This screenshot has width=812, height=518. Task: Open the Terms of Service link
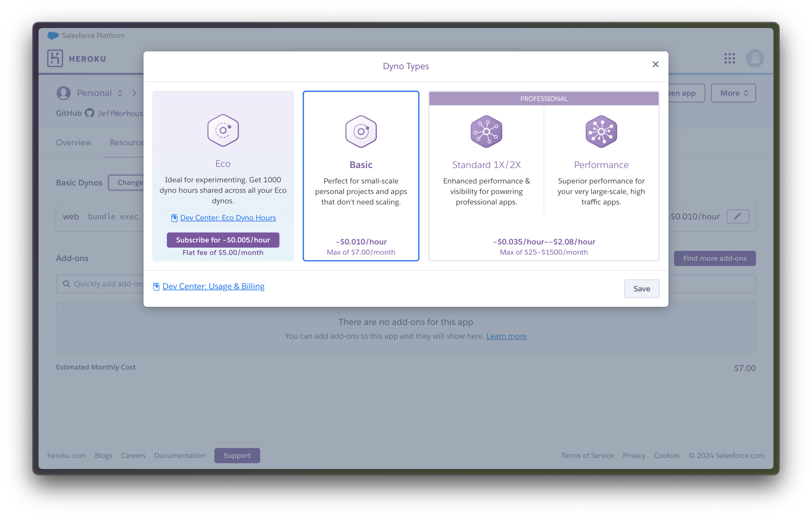point(587,455)
